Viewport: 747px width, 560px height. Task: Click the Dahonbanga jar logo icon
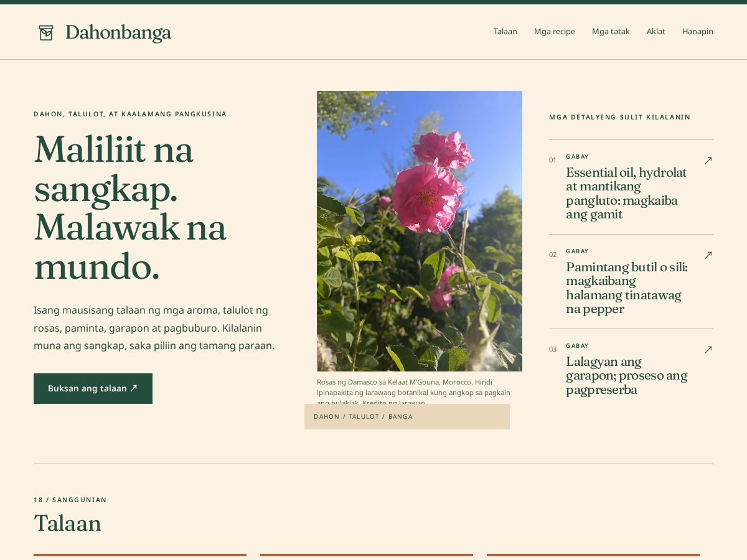(46, 33)
